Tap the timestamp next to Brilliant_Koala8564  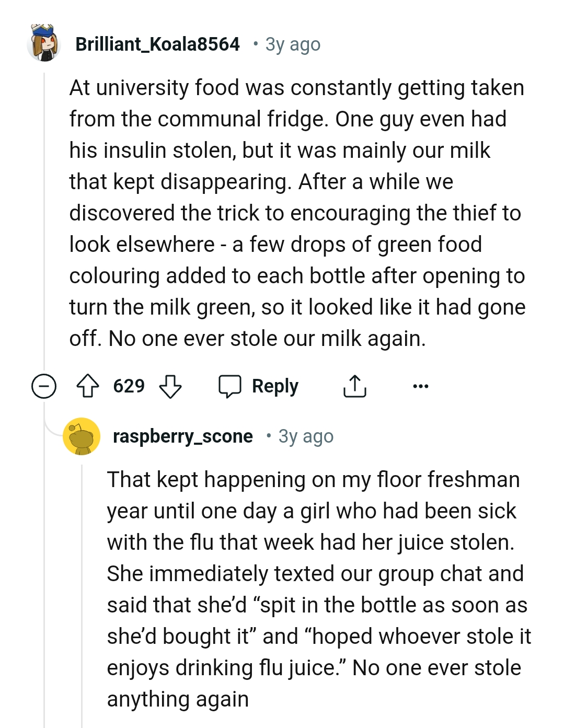click(x=293, y=44)
